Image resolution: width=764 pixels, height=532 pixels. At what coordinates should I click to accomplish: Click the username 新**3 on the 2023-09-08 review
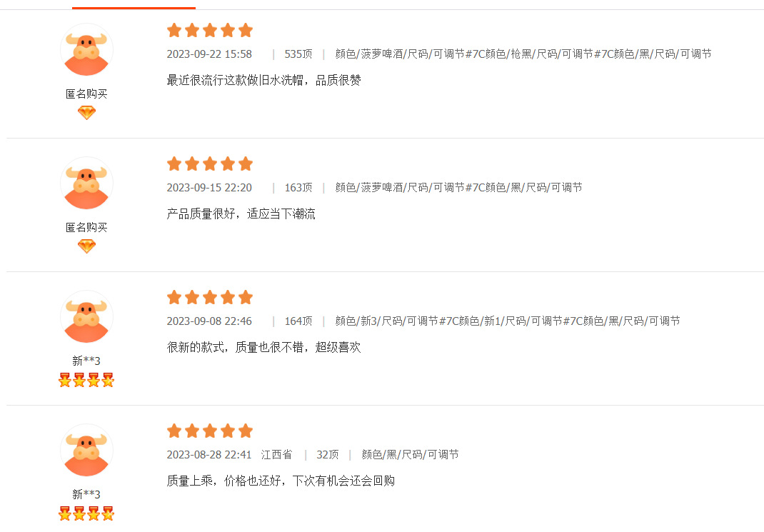click(86, 361)
